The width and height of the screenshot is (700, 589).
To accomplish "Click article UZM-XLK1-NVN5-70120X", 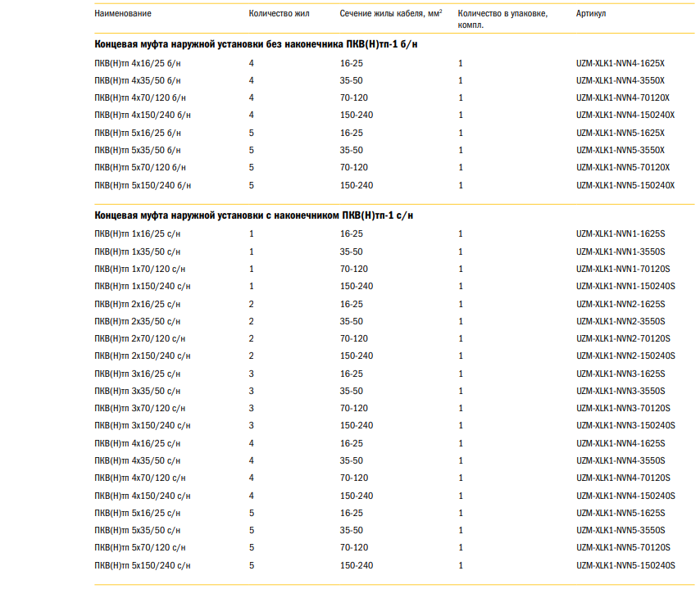I will (x=623, y=167).
